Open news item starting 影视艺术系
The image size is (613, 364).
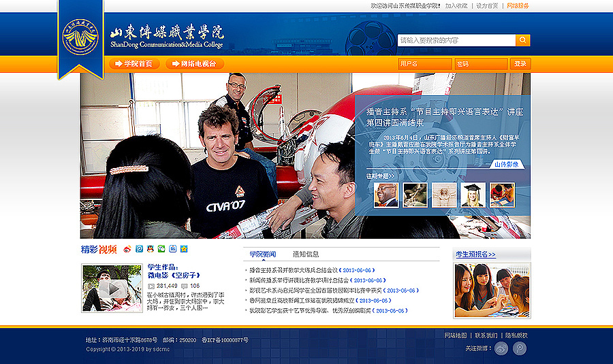315,291
